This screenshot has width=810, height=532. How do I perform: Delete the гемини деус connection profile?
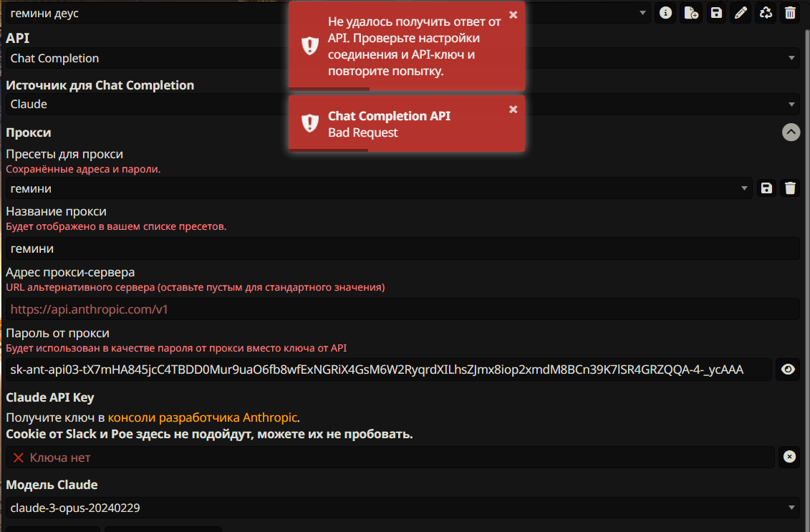click(791, 13)
